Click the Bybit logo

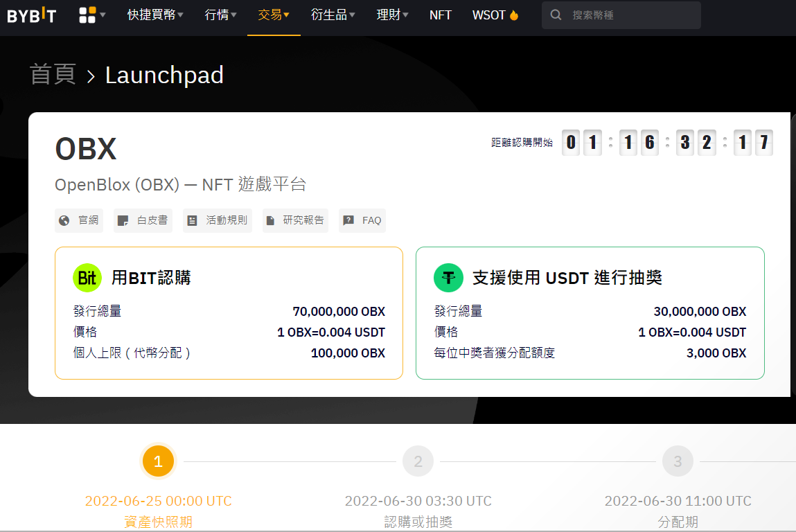tap(31, 15)
